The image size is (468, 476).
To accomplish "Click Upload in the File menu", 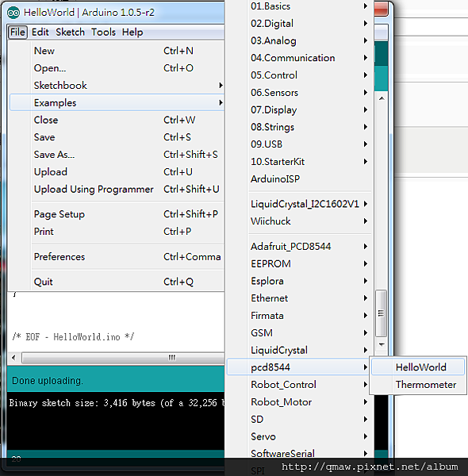I will coord(117,172).
